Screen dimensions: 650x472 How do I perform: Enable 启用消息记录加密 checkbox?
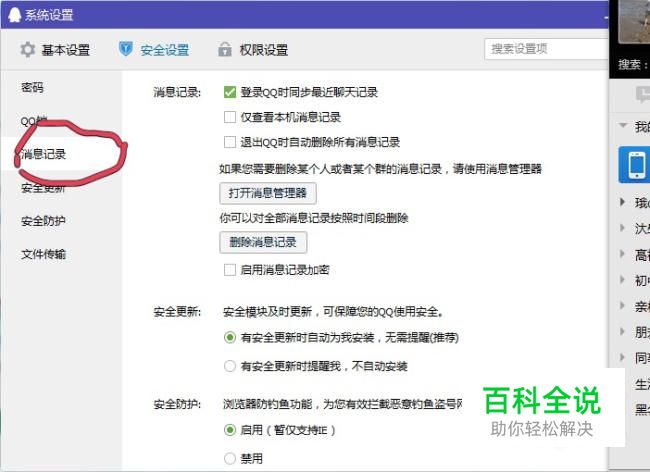230,270
